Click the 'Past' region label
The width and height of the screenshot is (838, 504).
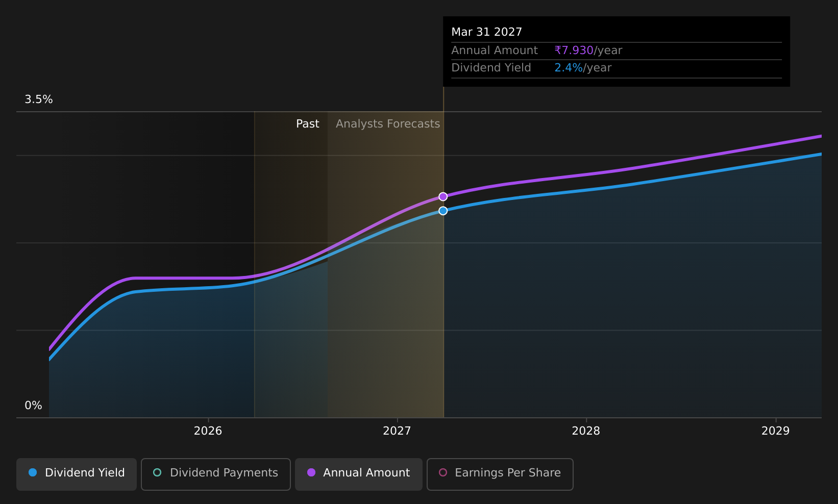coord(308,124)
